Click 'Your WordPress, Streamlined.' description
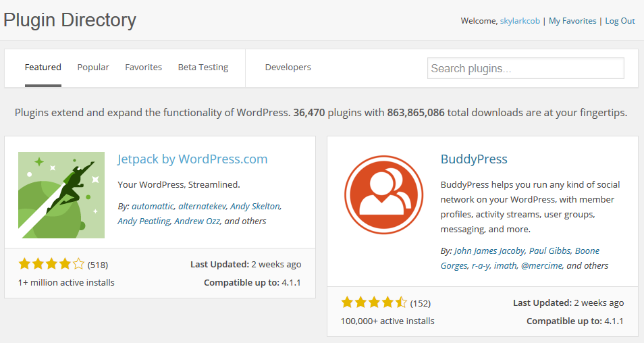The width and height of the screenshot is (644, 343). [x=179, y=185]
